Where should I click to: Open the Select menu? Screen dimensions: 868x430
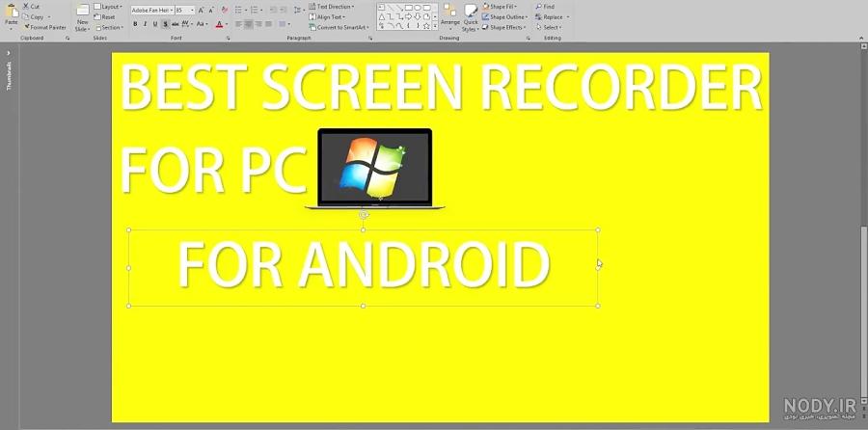[x=548, y=27]
